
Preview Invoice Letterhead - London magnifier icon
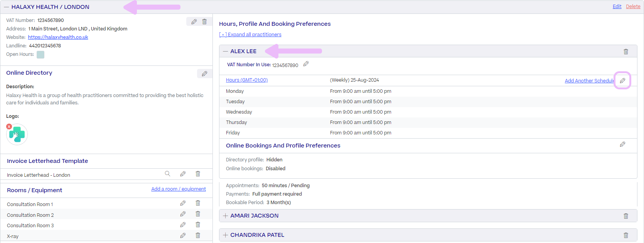coord(167,174)
